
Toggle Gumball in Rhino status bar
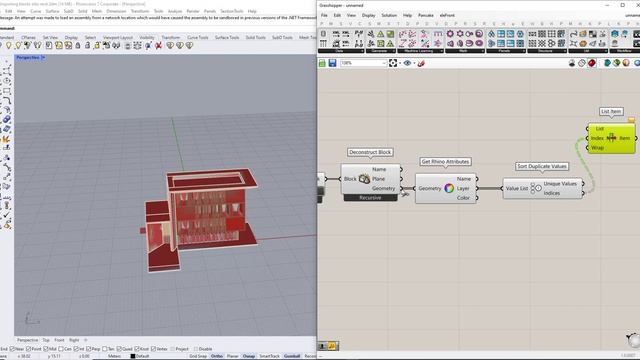pos(292,356)
